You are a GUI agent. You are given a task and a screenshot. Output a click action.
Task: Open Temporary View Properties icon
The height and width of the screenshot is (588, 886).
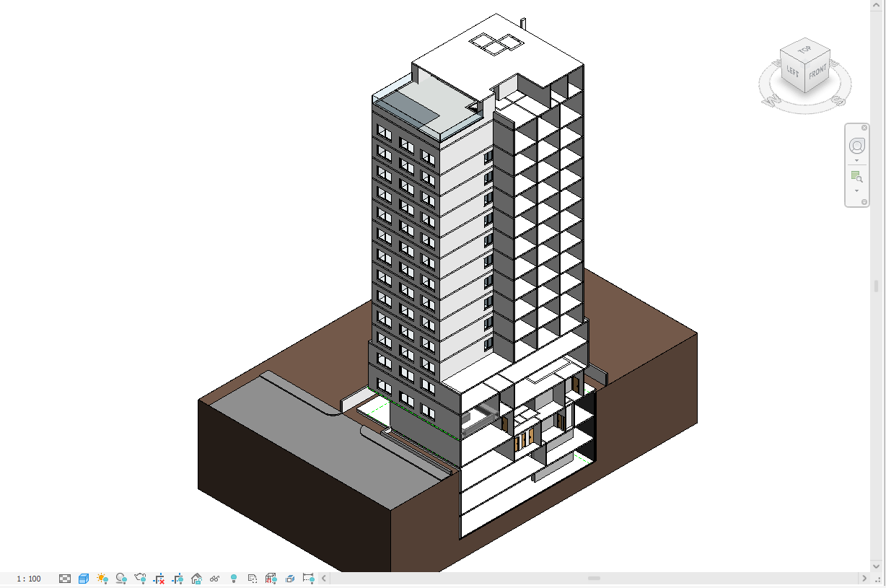(x=253, y=579)
